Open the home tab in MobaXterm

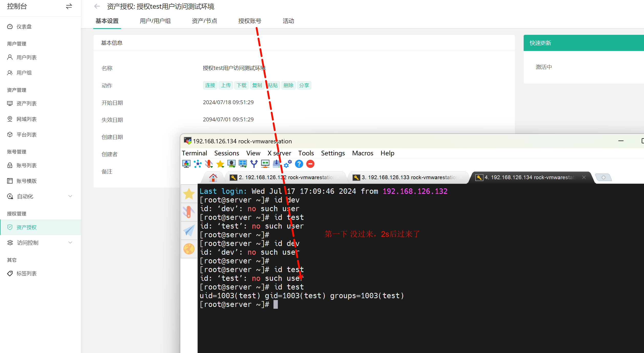pos(213,177)
